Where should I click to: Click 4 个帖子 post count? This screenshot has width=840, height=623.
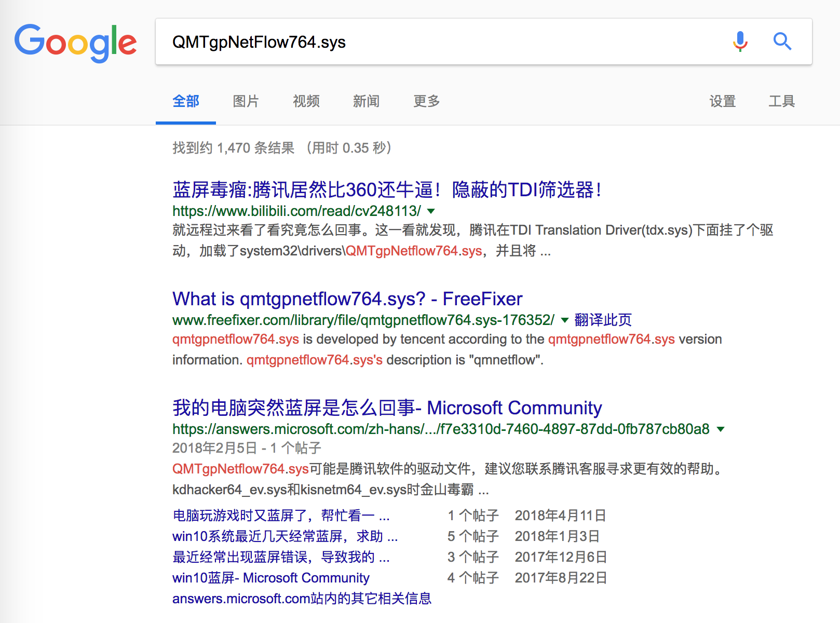[473, 578]
